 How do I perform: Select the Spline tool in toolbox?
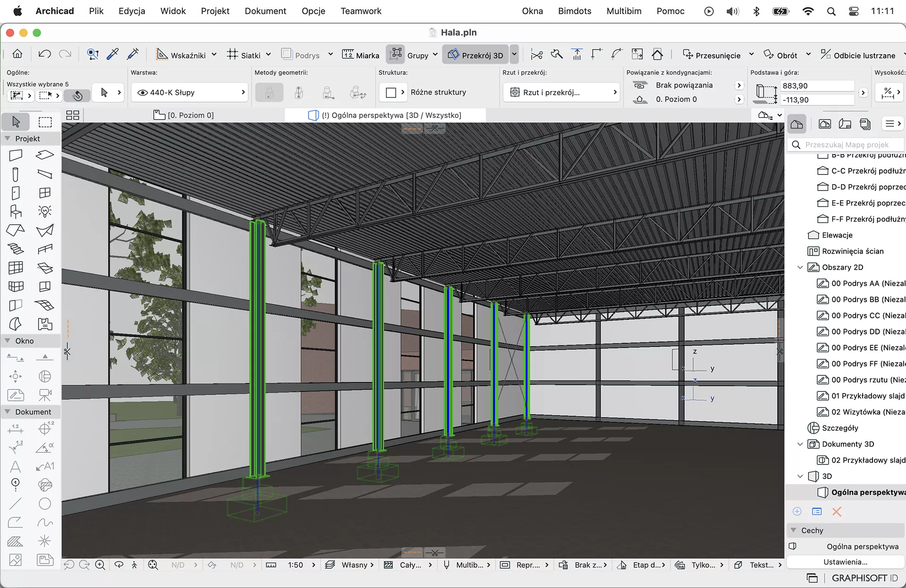click(45, 522)
